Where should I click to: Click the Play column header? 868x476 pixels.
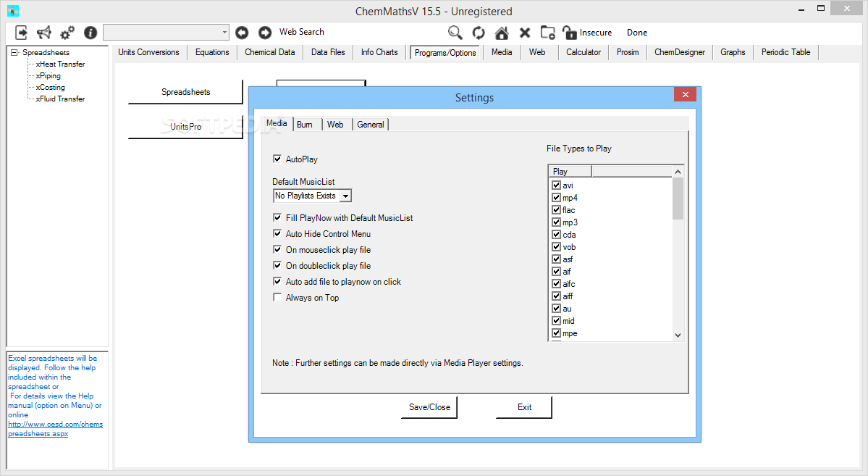pyautogui.click(x=570, y=171)
